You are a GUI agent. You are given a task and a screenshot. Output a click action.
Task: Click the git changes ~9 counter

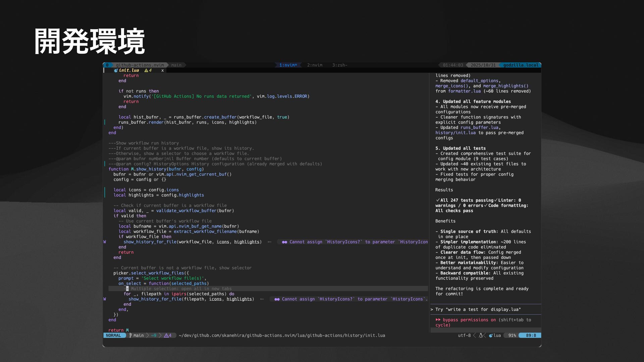pyautogui.click(x=154, y=336)
